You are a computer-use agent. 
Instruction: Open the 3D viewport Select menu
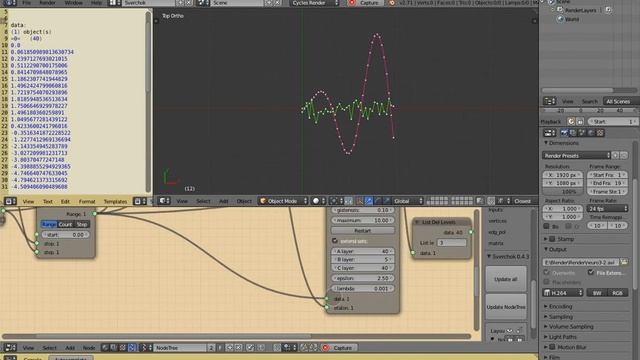tap(203, 201)
